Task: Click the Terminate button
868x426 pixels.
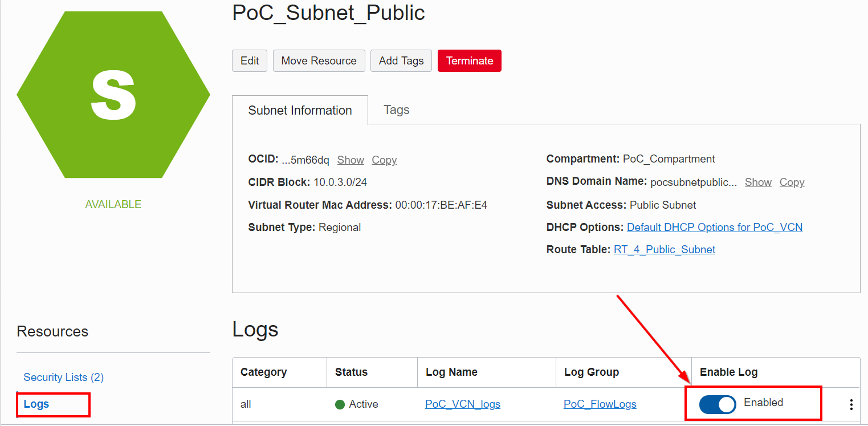Action: pyautogui.click(x=469, y=60)
